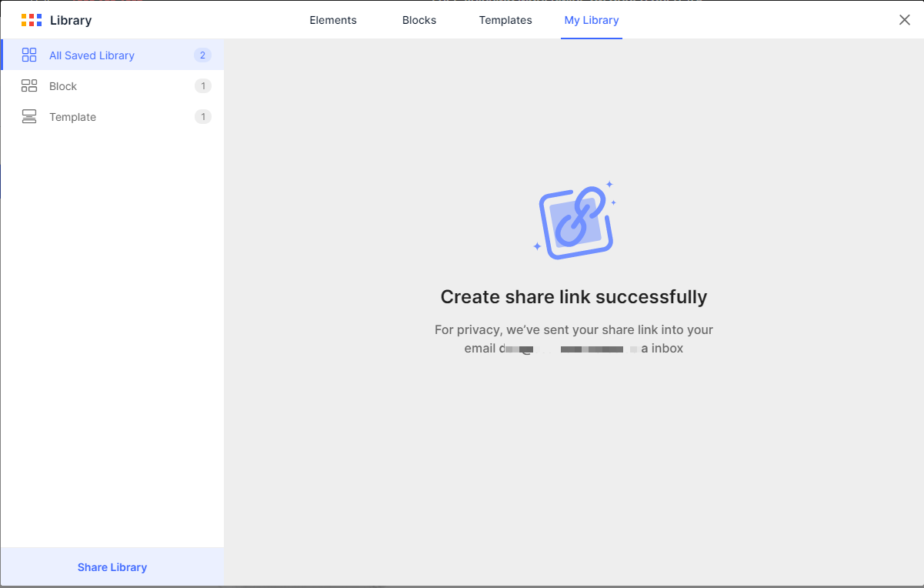Switch to the Templates tab
Screen dimensions: 924x588
point(505,20)
